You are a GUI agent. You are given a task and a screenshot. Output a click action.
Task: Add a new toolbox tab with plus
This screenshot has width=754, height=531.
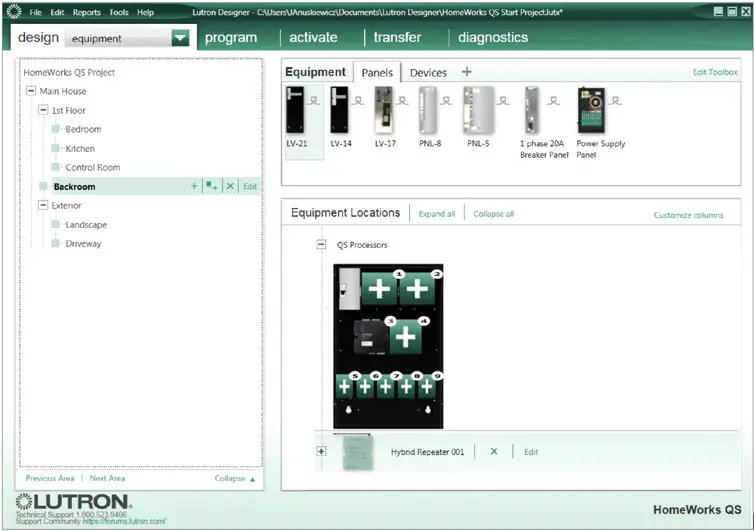pyautogui.click(x=466, y=72)
